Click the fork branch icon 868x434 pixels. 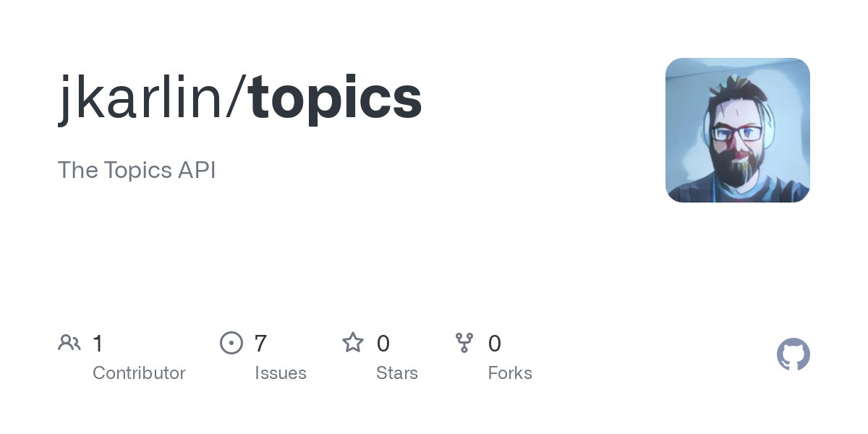(464, 342)
